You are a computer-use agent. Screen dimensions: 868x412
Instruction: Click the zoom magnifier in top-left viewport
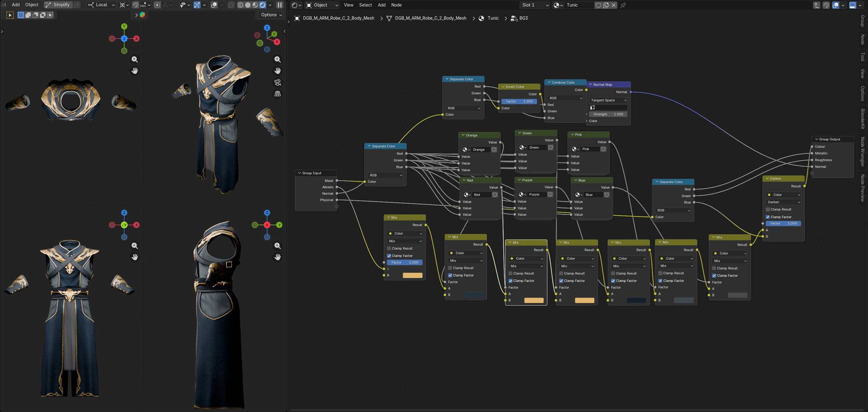135,59
